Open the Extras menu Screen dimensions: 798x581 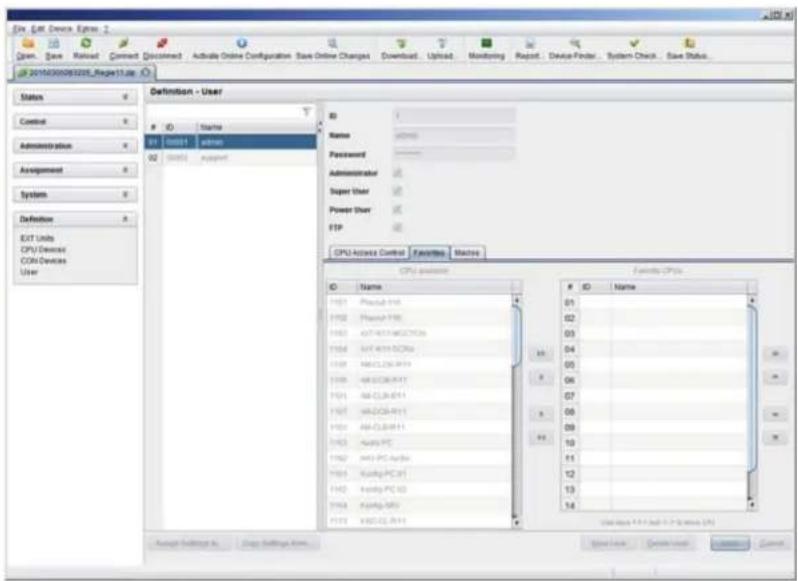pos(87,28)
